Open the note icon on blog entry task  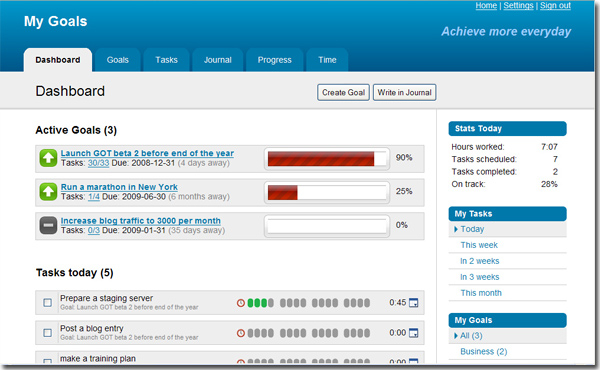(x=414, y=333)
